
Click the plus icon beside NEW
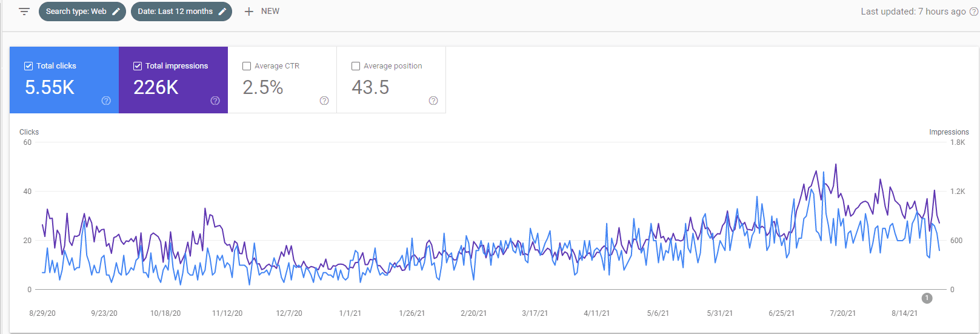(248, 12)
